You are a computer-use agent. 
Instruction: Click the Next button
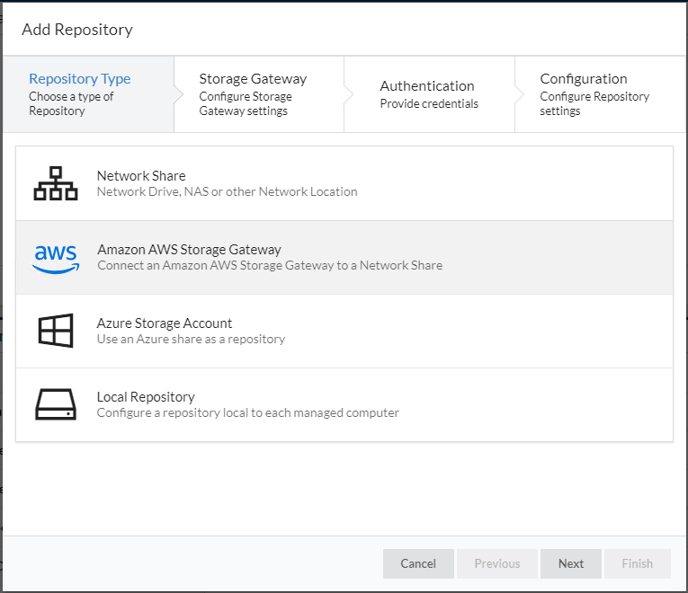click(x=570, y=563)
